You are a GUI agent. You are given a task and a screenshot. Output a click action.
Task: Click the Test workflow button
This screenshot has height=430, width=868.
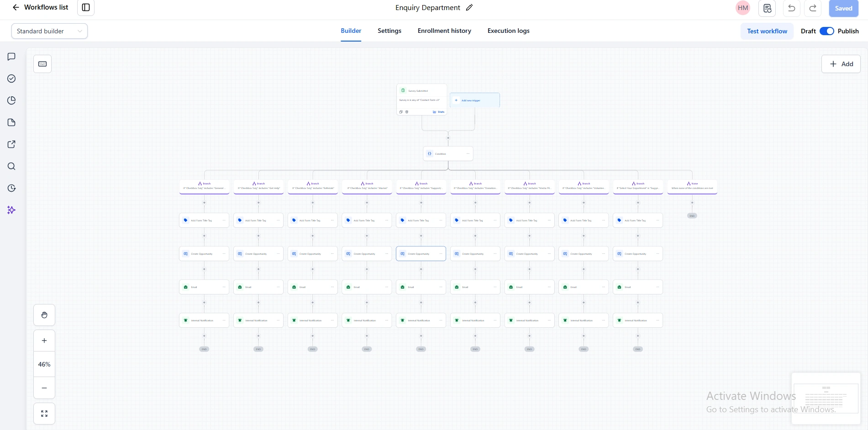(767, 31)
